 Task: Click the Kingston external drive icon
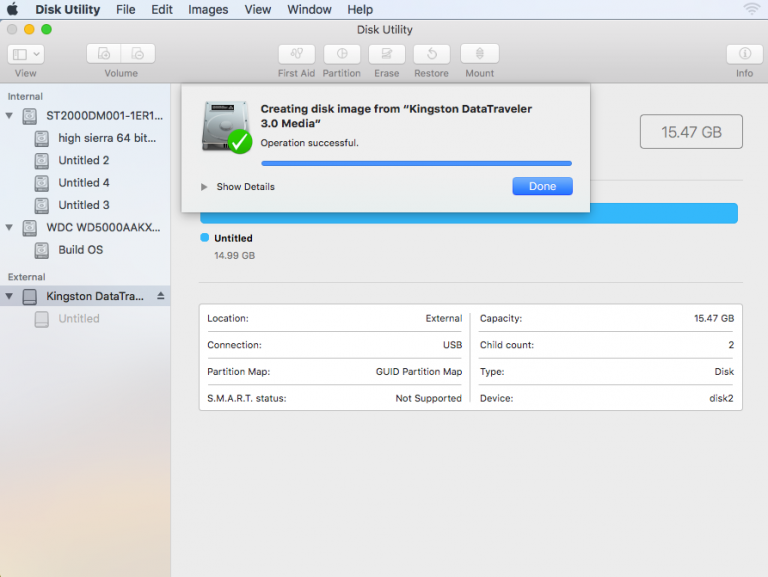(x=30, y=296)
